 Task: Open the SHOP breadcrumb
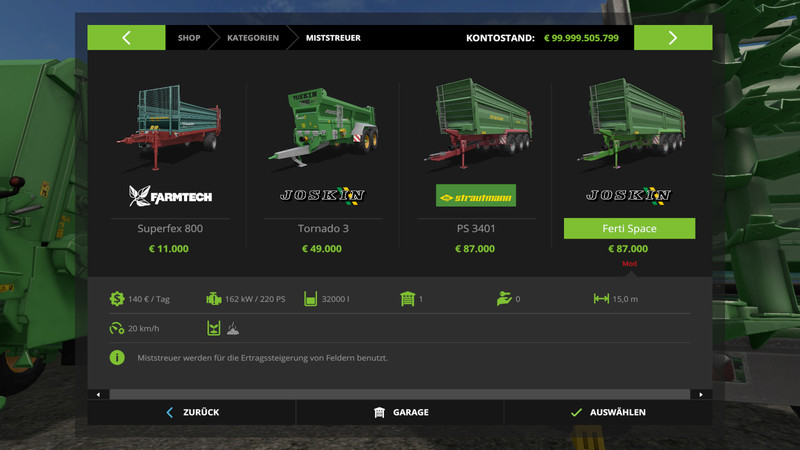pos(189,38)
